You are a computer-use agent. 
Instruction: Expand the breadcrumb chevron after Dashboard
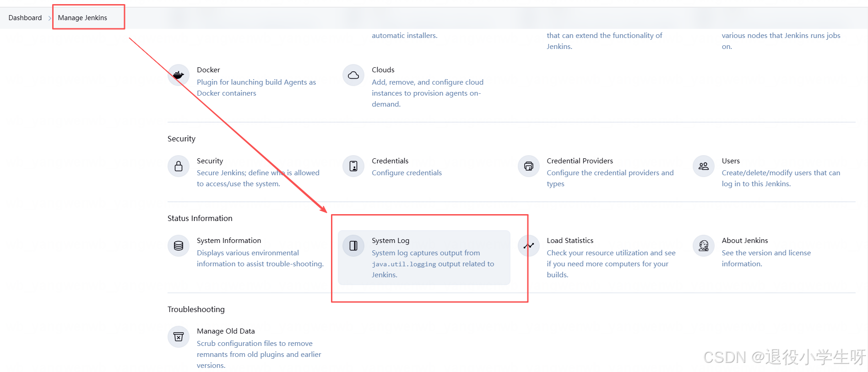pos(50,18)
